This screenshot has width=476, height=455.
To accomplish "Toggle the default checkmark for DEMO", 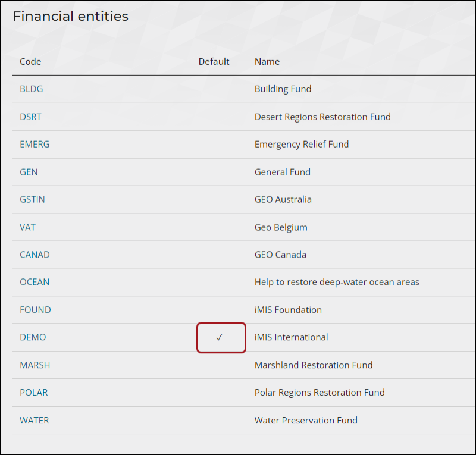I will click(221, 337).
